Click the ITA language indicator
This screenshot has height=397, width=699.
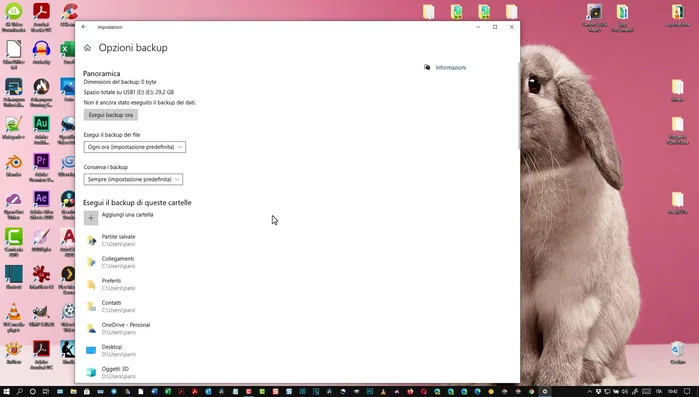tap(659, 392)
